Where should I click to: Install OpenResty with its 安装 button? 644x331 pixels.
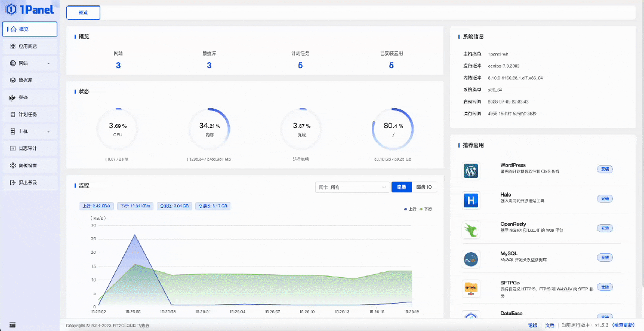coord(605,228)
